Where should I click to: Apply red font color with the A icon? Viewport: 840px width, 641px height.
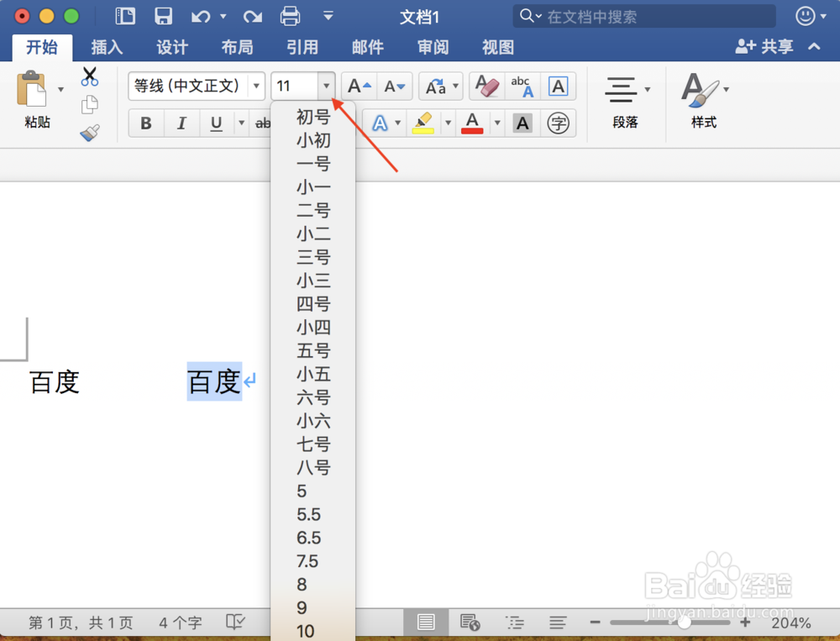(x=471, y=124)
